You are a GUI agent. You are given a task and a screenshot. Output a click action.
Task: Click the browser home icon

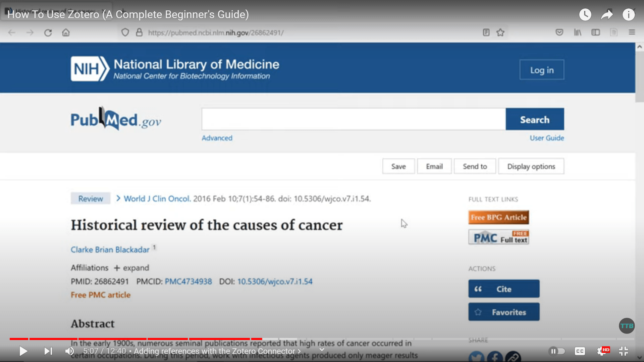[66, 33]
